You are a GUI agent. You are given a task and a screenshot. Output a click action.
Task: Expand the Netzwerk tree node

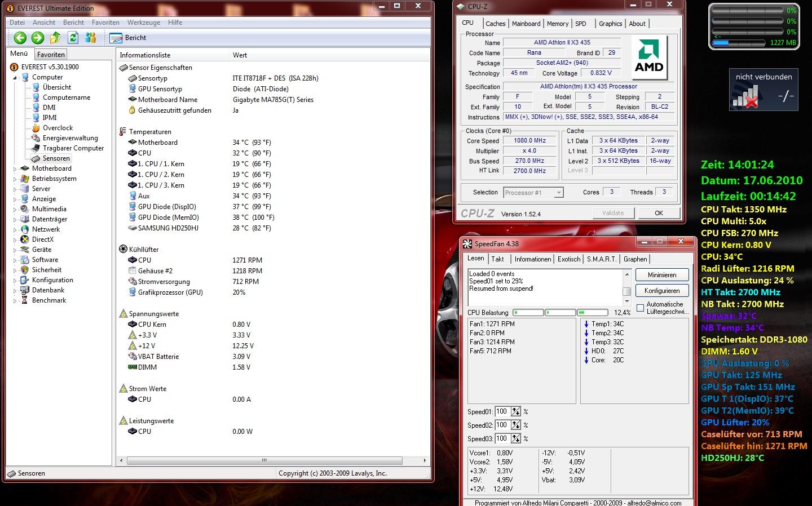[x=15, y=229]
